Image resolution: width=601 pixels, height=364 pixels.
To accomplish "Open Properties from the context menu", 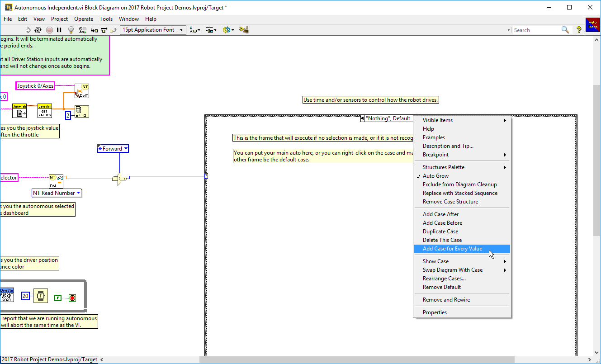I will click(462, 312).
